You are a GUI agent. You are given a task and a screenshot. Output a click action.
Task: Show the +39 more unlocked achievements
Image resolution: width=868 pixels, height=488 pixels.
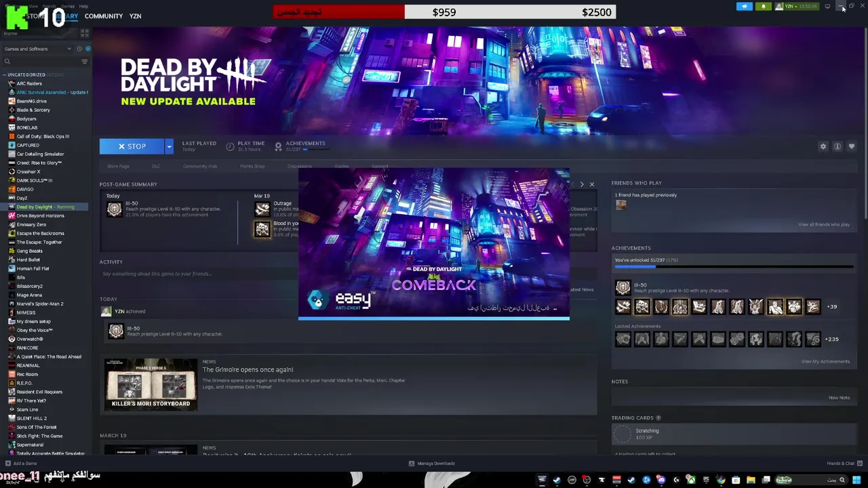pyautogui.click(x=831, y=306)
